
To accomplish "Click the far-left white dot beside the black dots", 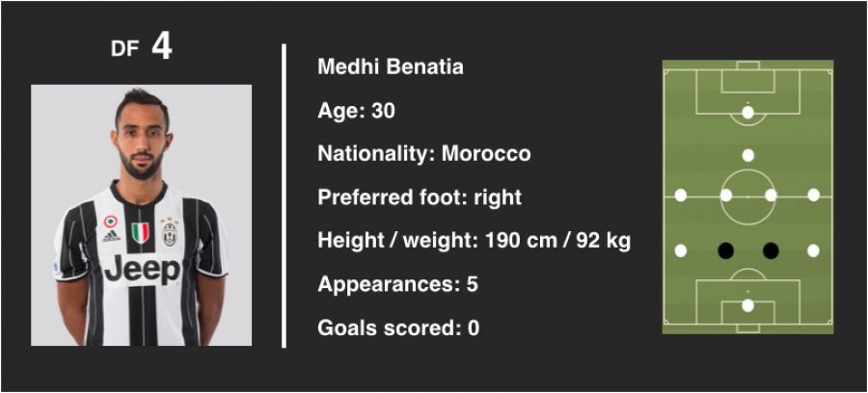I will (681, 250).
